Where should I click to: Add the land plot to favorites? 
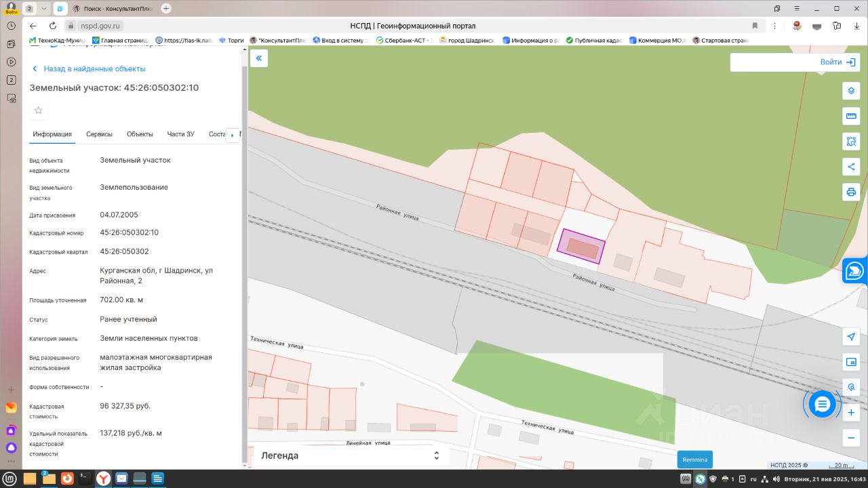(39, 110)
